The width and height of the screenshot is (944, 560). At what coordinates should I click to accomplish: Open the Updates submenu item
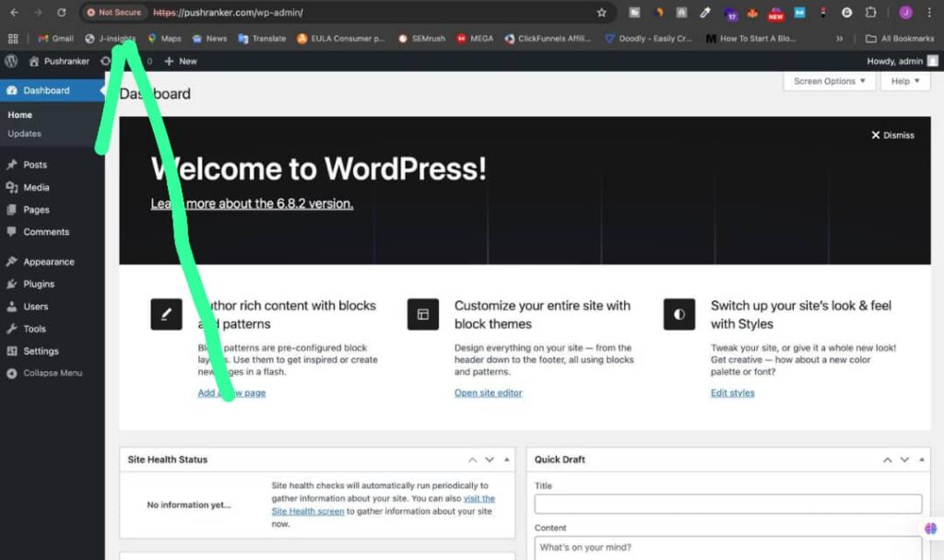(24, 134)
